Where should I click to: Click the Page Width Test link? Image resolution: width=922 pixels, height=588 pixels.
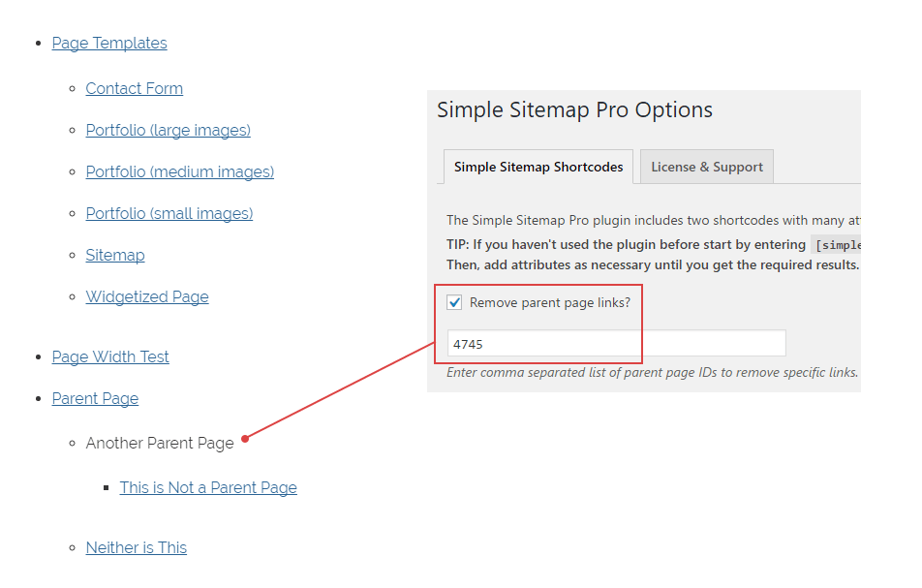[x=110, y=356]
